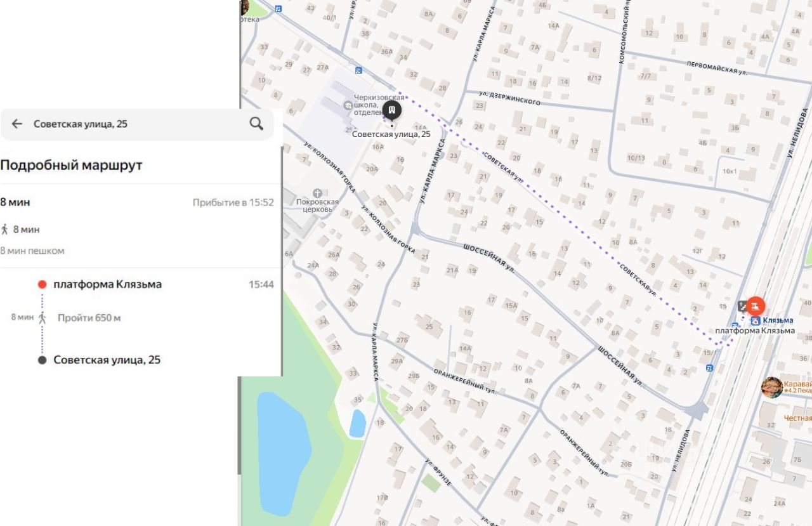Image resolution: width=812 pixels, height=526 pixels.
Task: Open the Каравай bakery photo thumbnail
Action: coord(771,387)
